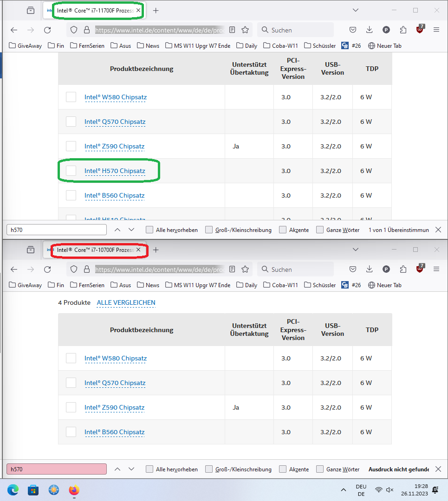Viewport: 448px width, 501px height.
Task: Open Z590 Chipsatz link in i7-11700F window
Action: (x=115, y=146)
